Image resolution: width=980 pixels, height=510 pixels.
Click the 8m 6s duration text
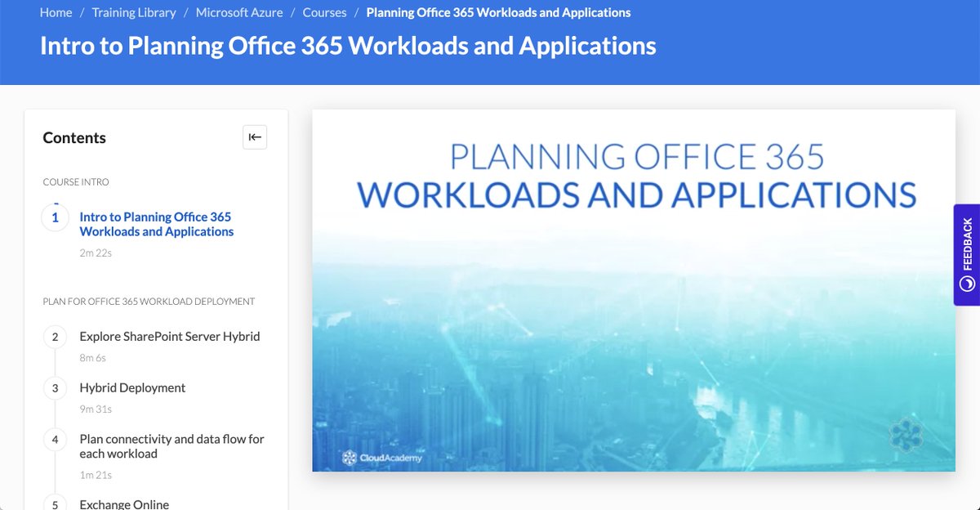[x=93, y=358]
